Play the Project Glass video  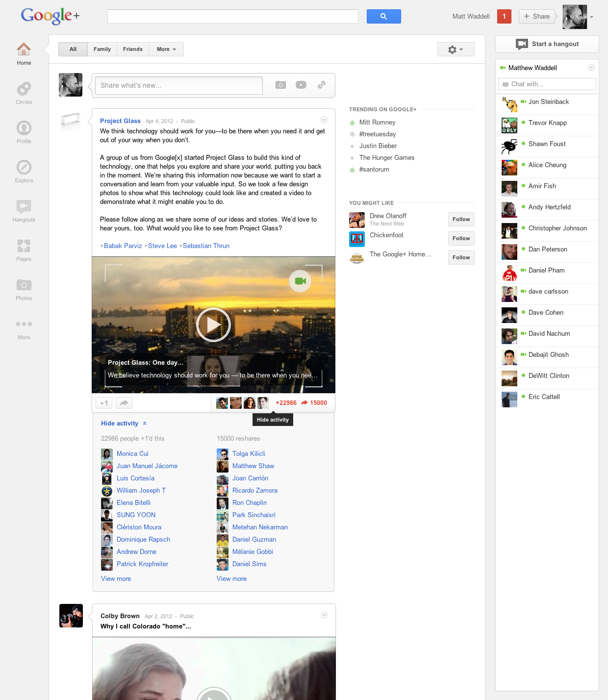[x=213, y=325]
